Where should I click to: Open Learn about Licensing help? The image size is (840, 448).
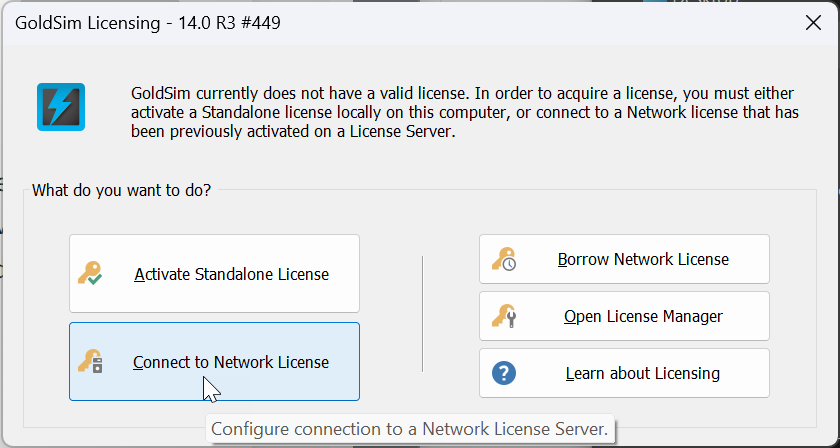(x=624, y=373)
